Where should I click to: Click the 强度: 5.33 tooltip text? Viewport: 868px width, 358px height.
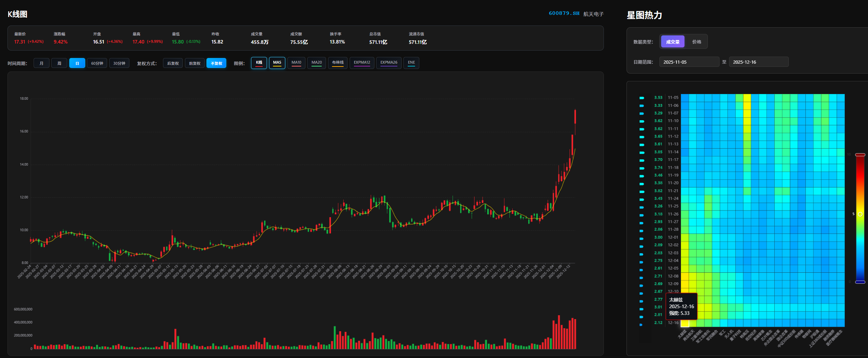pos(679,313)
